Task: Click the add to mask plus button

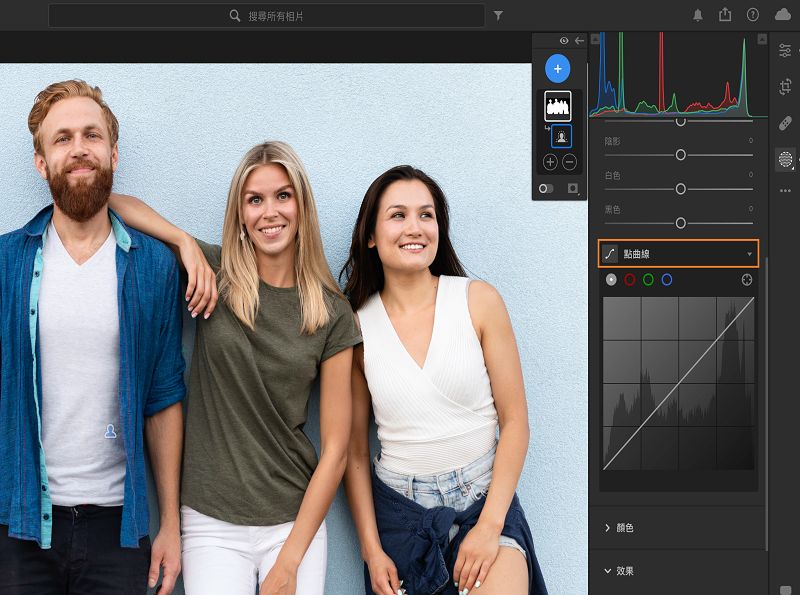Action: (550, 162)
